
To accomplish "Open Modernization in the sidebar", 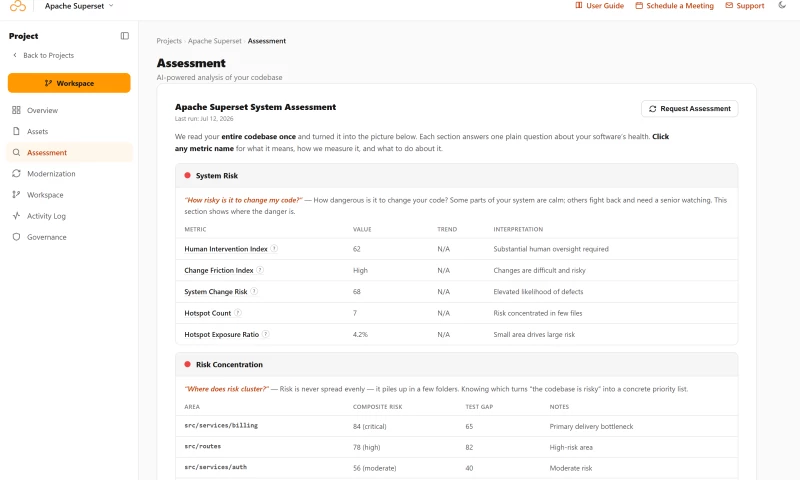I will [x=69, y=174].
